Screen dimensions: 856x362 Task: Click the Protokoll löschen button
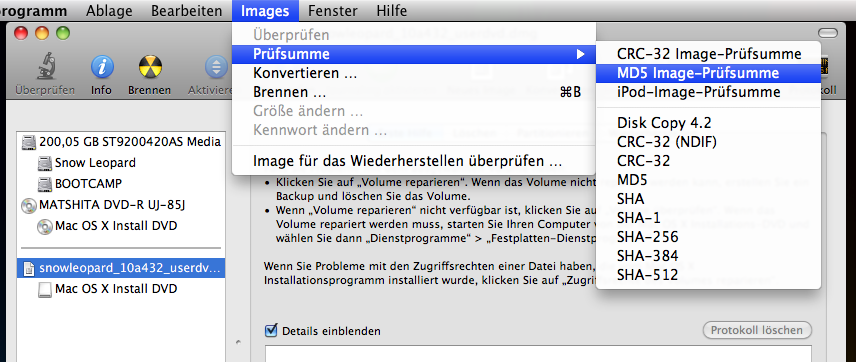click(757, 330)
